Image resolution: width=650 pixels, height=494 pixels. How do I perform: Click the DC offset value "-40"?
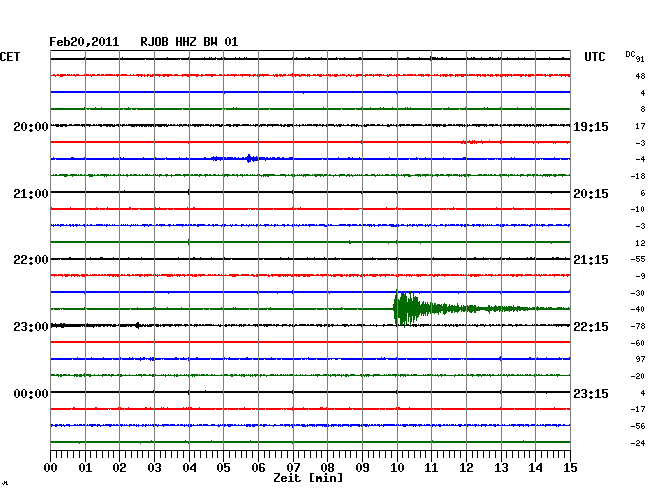coord(638,309)
